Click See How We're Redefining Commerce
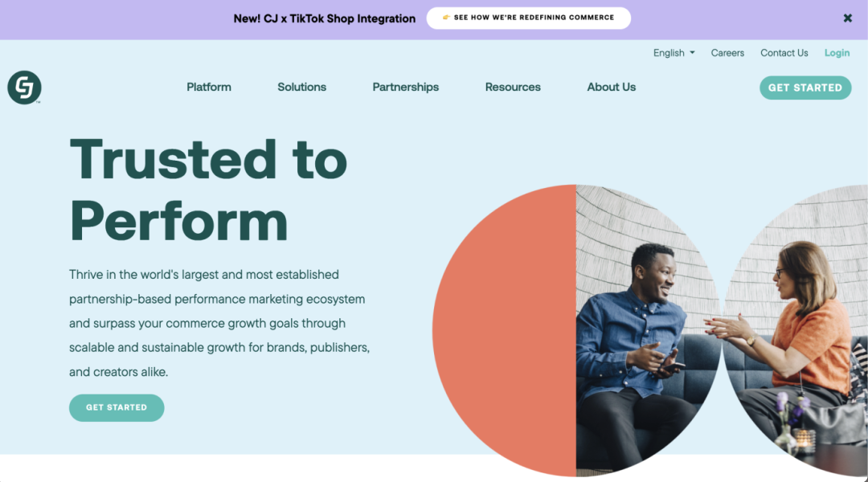The height and width of the screenshot is (482, 868). (534, 18)
